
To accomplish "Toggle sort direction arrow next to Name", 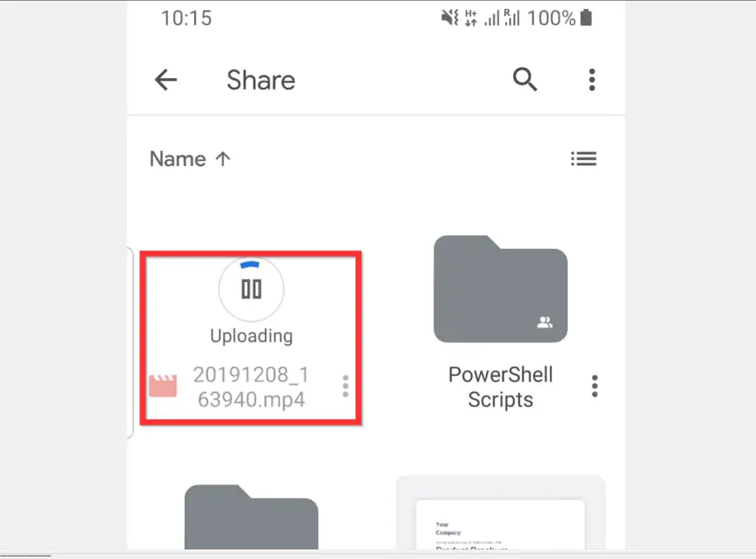I will click(x=223, y=159).
